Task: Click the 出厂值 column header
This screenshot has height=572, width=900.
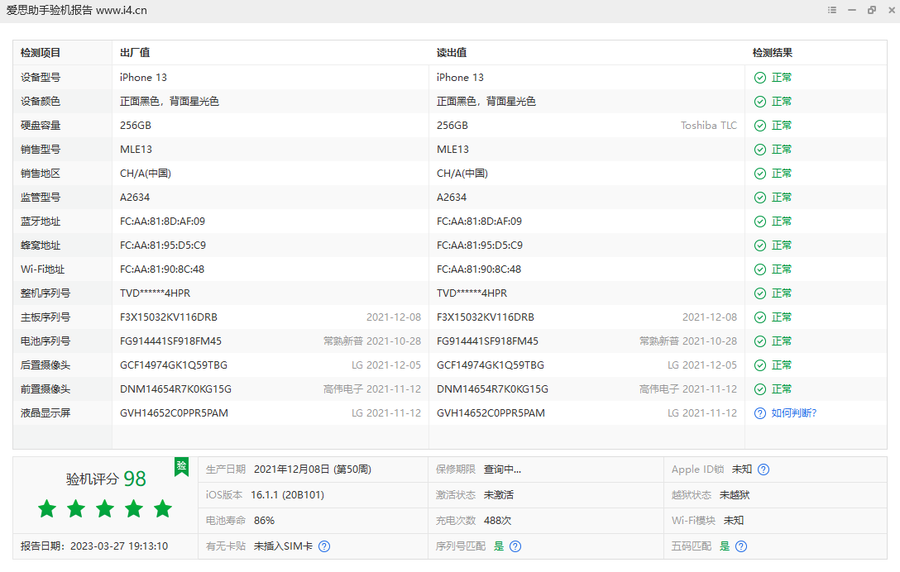Action: click(135, 53)
